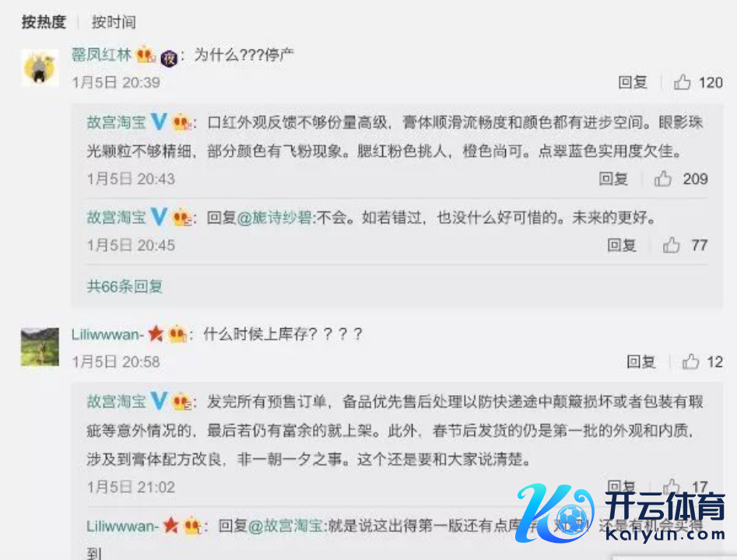This screenshot has width=737, height=560.
Task: Click the purple 夜 badge next to 馨凤红林
Action: [x=169, y=58]
